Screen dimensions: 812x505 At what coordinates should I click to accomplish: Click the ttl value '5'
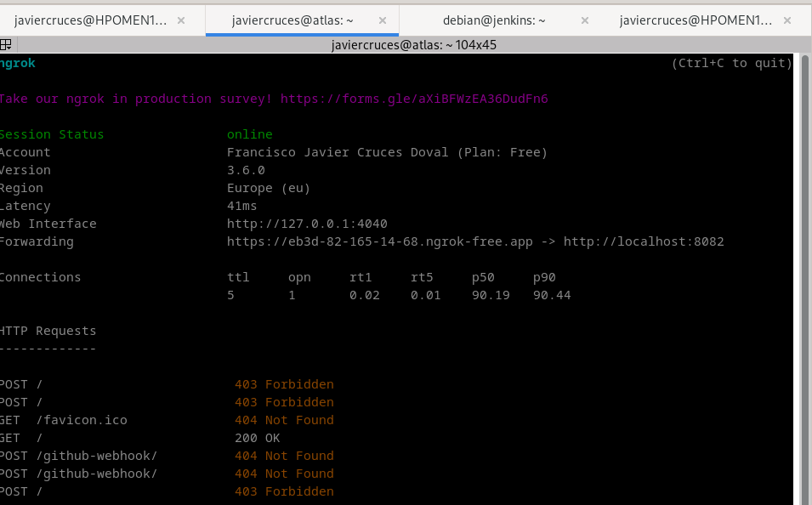click(x=230, y=295)
